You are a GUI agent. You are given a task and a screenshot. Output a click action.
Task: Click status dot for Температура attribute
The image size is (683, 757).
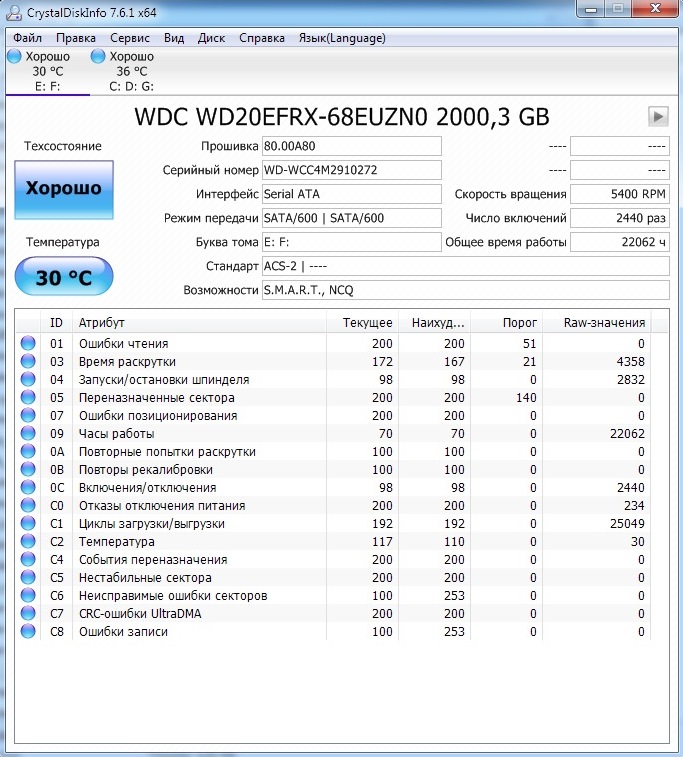28,541
